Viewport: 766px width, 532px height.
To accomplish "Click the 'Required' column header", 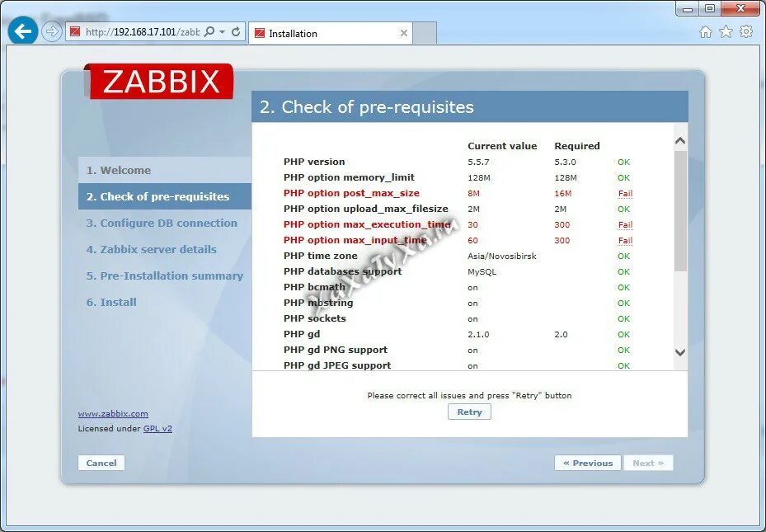I will 577,146.
